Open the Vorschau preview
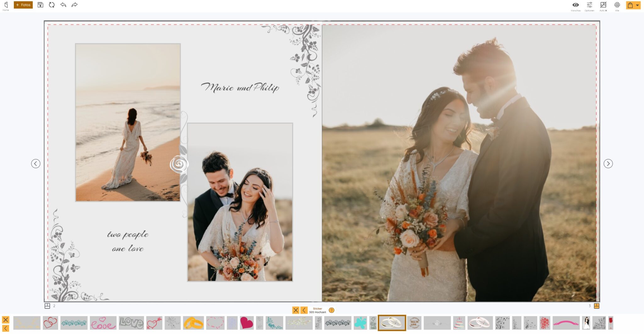 click(x=575, y=6)
